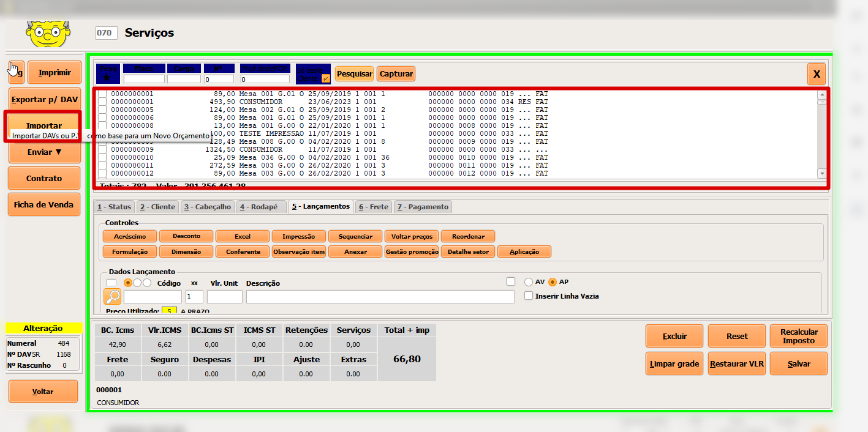
Task: Close the search panel with X
Action: coord(816,74)
